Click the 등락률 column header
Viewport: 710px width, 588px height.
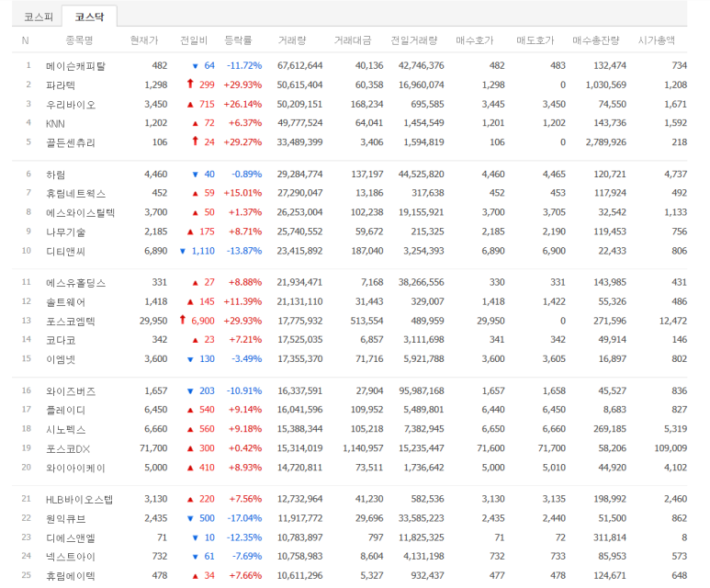click(x=238, y=40)
